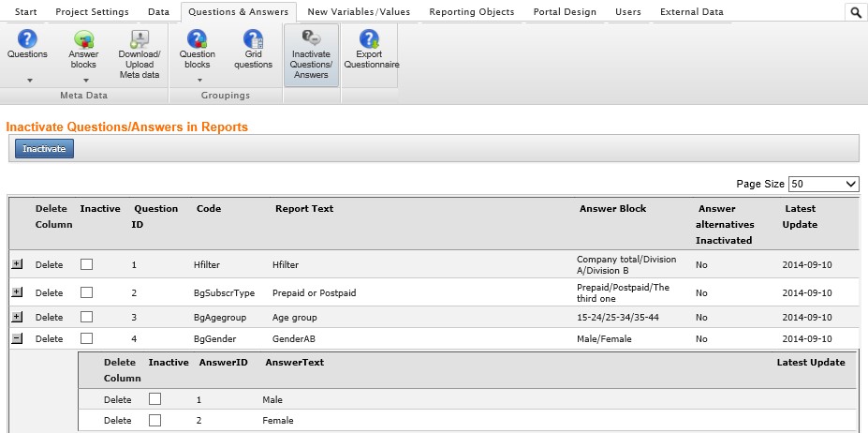Click the AnswerText column header

point(295,362)
